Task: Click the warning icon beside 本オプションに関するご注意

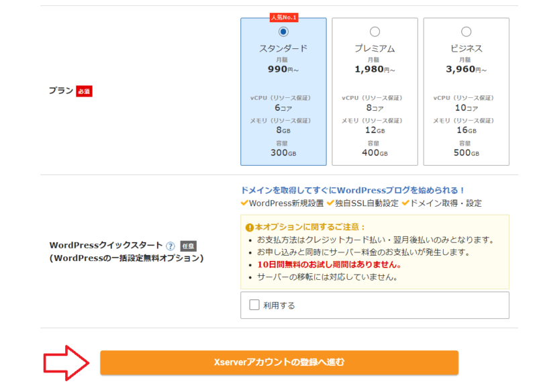Action: coord(250,228)
